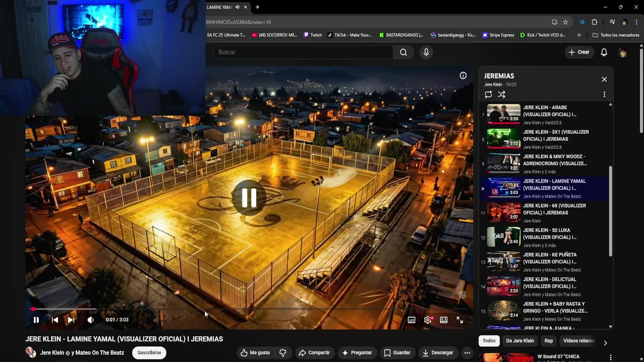644x362 pixels.
Task: Open JEREMIAS playlist options menu
Action: click(x=604, y=95)
